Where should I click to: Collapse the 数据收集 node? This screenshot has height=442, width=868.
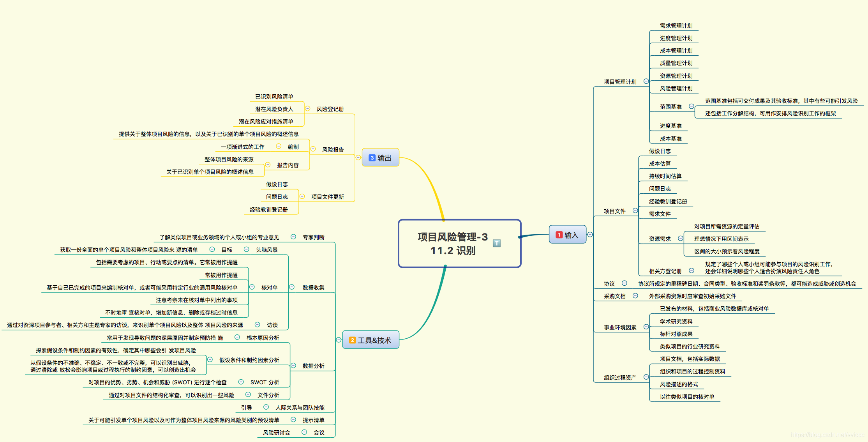pos(291,287)
